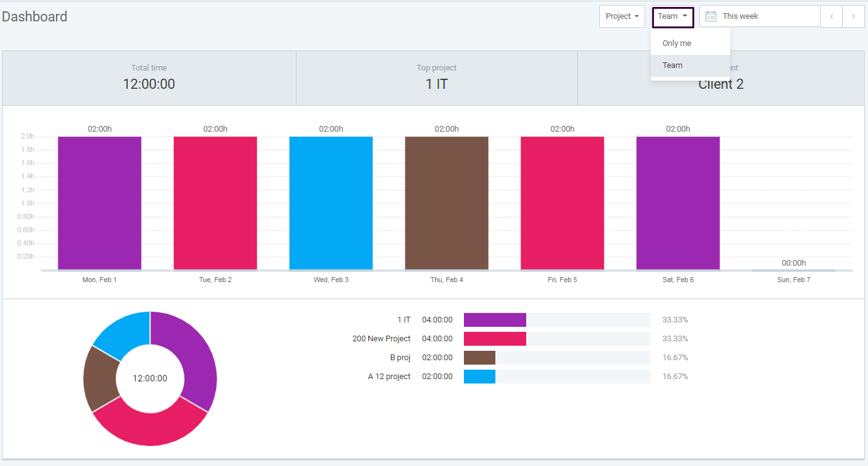Screen dimensions: 868x466
Task: Click the calendar icon beside This week
Action: pos(711,16)
